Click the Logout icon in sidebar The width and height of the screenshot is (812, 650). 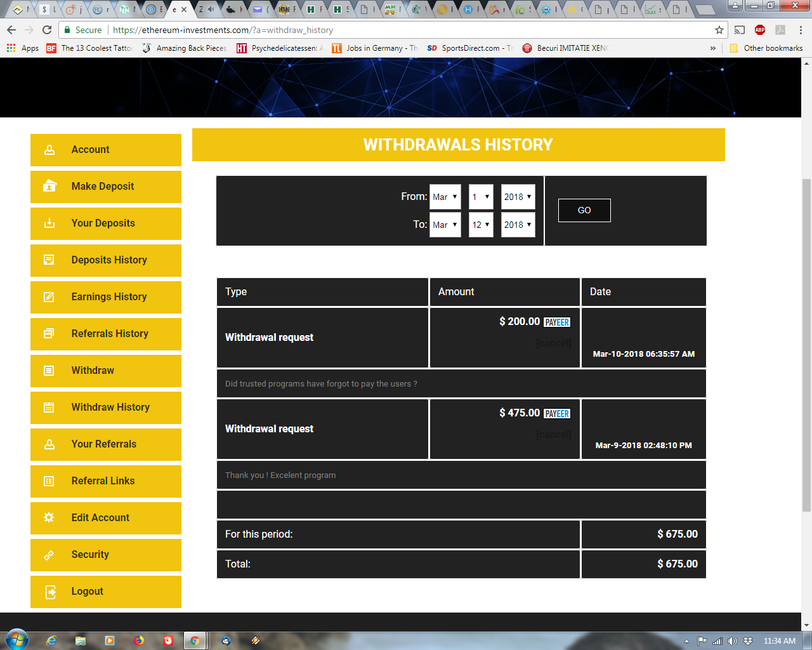(x=50, y=592)
